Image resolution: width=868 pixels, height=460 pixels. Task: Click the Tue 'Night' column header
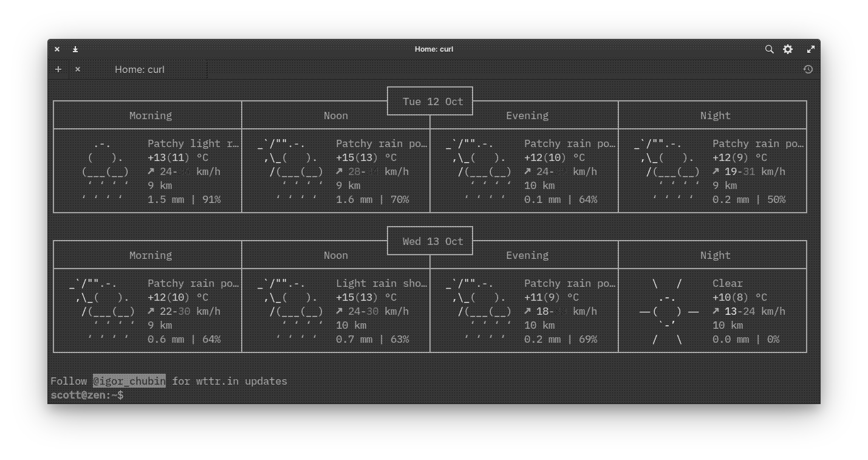pyautogui.click(x=716, y=115)
